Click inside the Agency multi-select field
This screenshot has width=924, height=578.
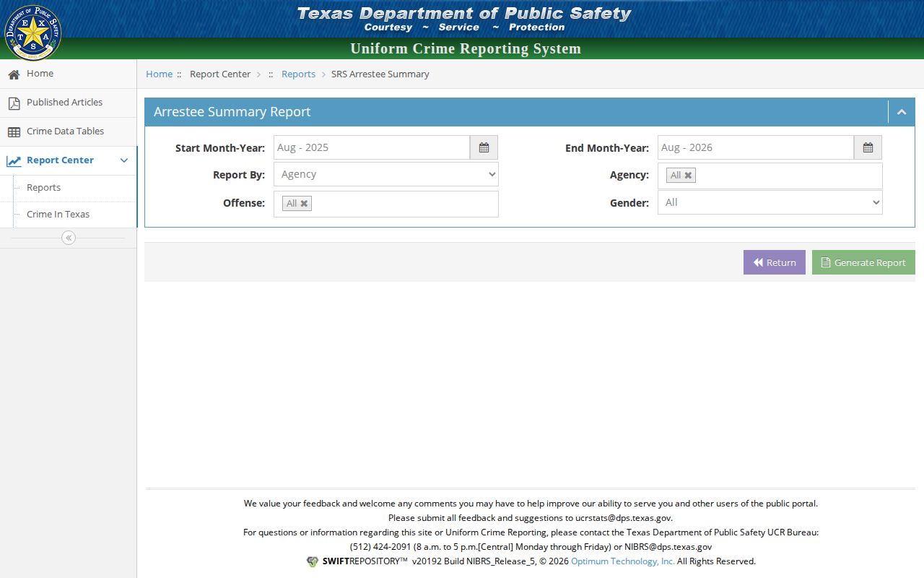point(770,176)
